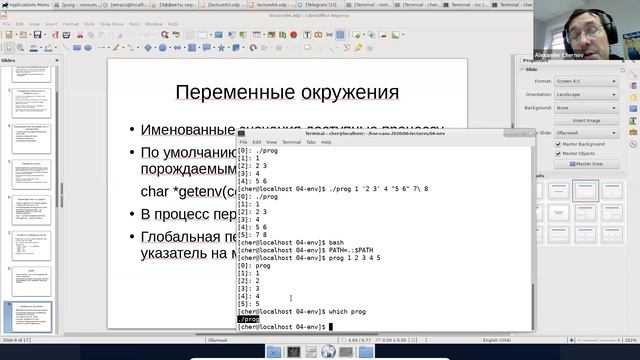
Task: Open dropdown arrow beside Callouts tool
Action: click(x=213, y=48)
